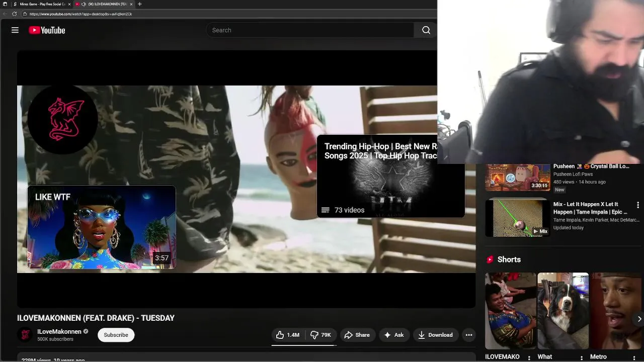The width and height of the screenshot is (644, 362).
Task: Open the LIKE WTF end screen video
Action: pyautogui.click(x=102, y=227)
